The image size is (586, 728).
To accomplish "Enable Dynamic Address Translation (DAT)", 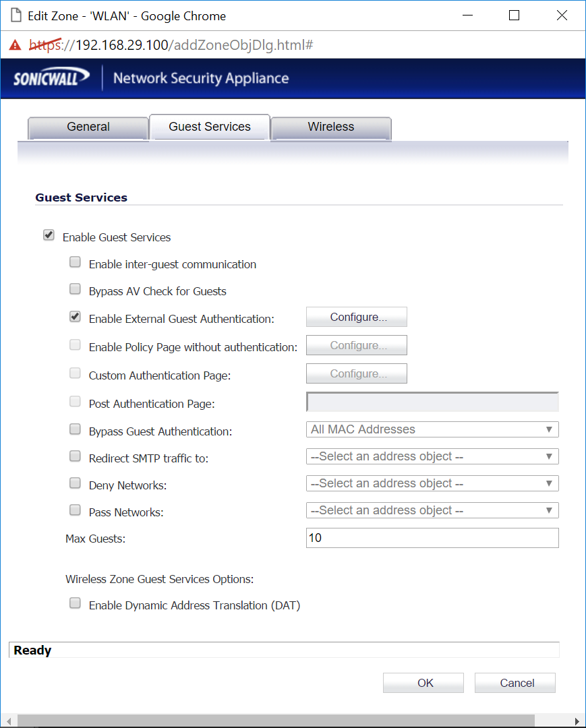I will (75, 603).
